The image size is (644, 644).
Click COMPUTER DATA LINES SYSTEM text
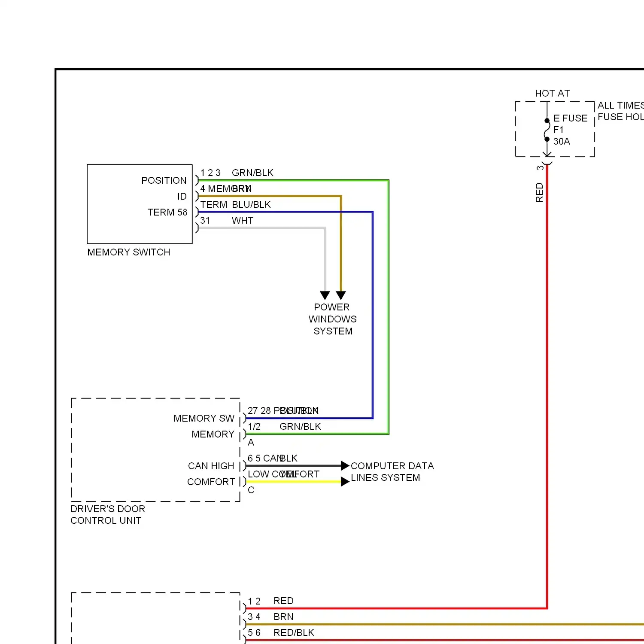[392, 472]
